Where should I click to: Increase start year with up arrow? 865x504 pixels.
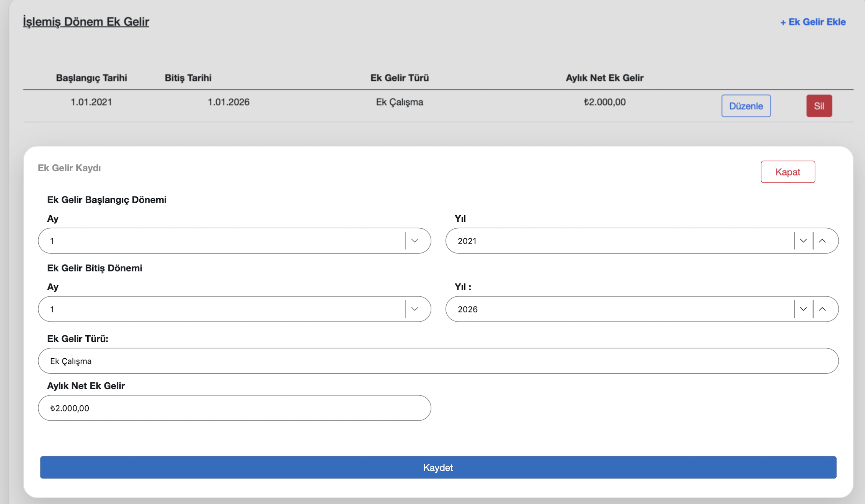coord(822,241)
